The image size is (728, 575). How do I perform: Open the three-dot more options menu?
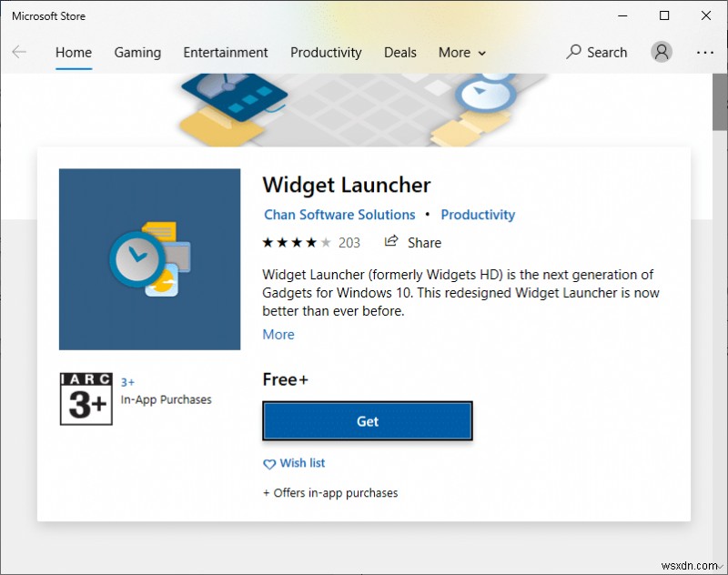[x=704, y=53]
